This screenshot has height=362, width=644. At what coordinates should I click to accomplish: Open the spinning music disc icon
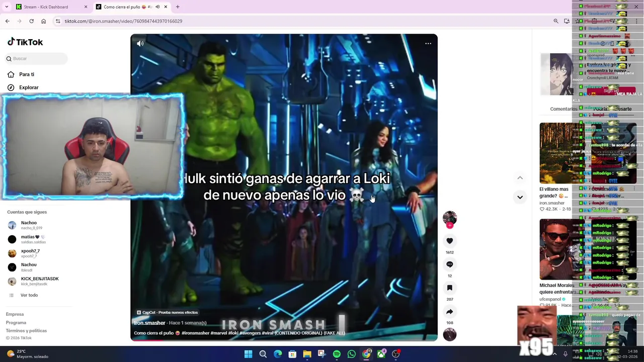(450, 334)
